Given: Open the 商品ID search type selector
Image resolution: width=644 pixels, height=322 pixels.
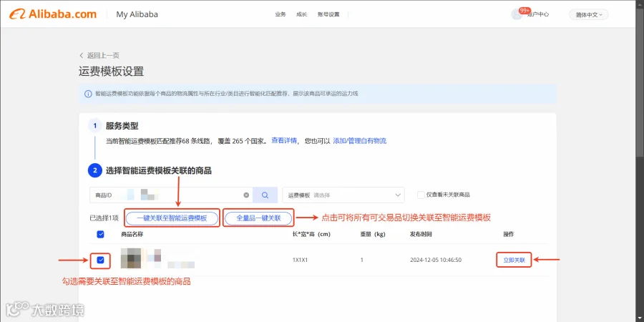Looking at the screenshot, I should point(104,195).
